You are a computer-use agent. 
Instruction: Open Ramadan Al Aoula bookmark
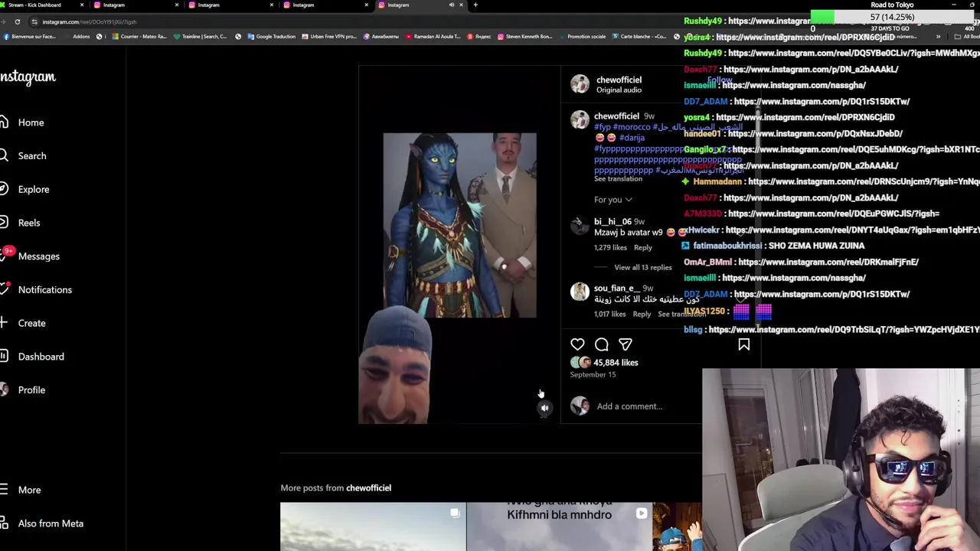pos(433,36)
